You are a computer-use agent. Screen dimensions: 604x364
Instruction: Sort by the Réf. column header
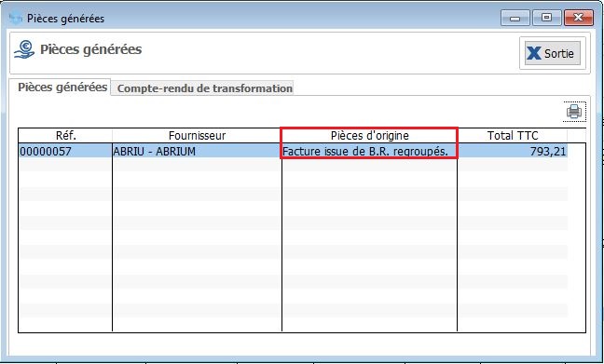click(65, 135)
